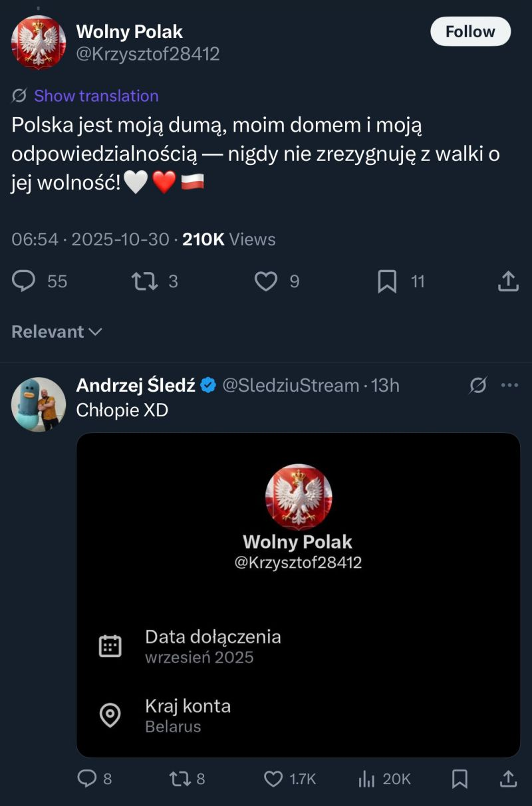This screenshot has height=806, width=532.
Task: Open Wolny Polak's eagle profile picture
Action: click(x=39, y=42)
